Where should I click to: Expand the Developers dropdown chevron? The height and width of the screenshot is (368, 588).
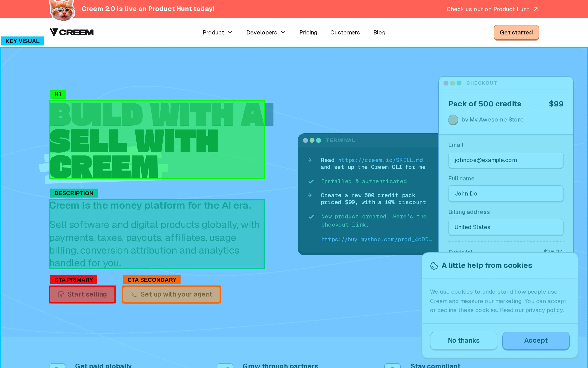pyautogui.click(x=283, y=32)
